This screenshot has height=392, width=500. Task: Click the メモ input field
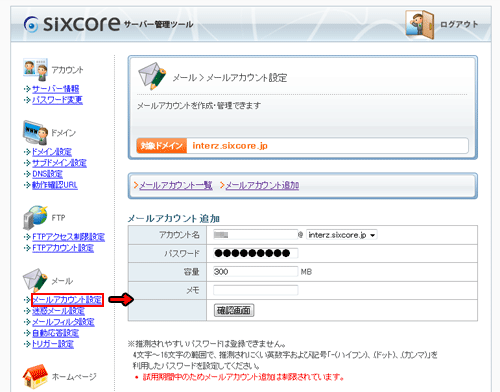point(255,290)
